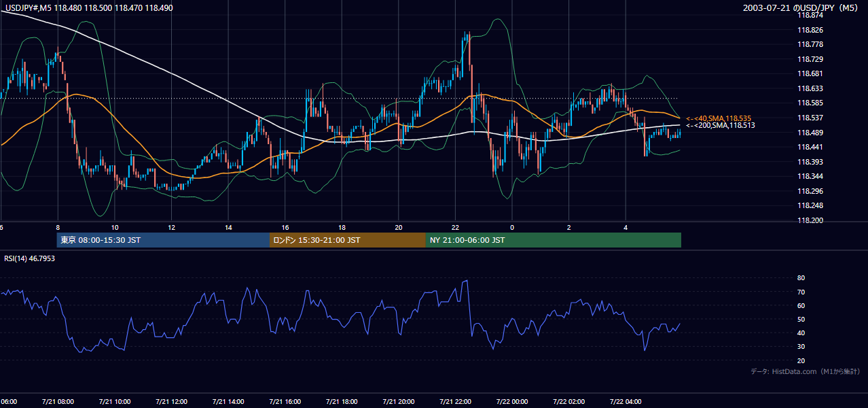The height and width of the screenshot is (408, 868).
Task: Click the bottom timeline label 7/22 02:00
Action: (569, 401)
